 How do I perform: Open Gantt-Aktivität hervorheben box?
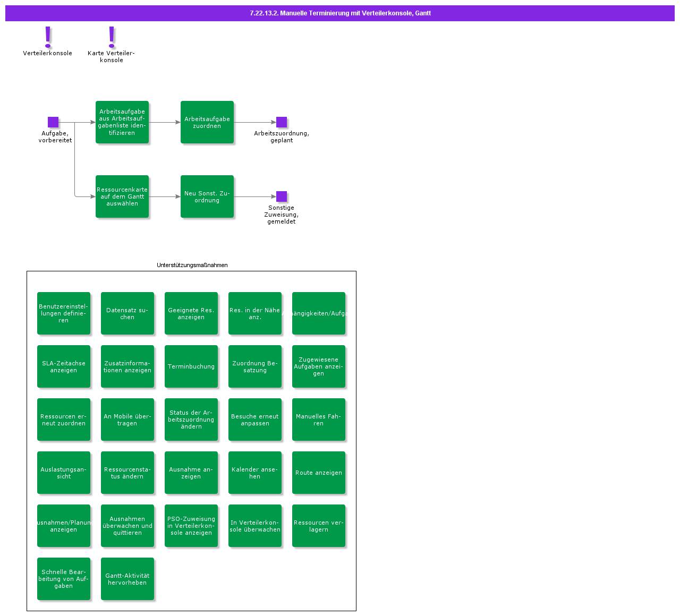tap(127, 579)
